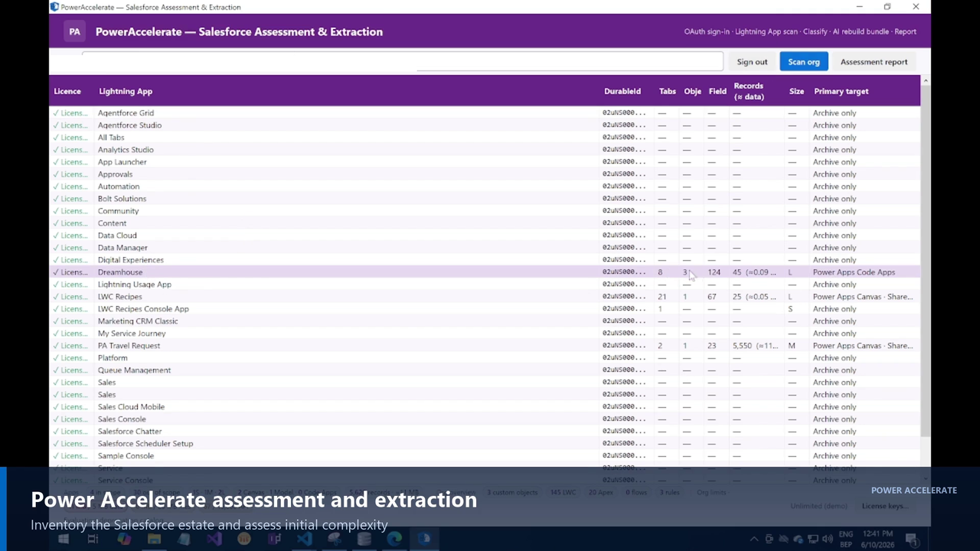Select the All Tabs app name
The height and width of the screenshot is (551, 980).
(111, 138)
